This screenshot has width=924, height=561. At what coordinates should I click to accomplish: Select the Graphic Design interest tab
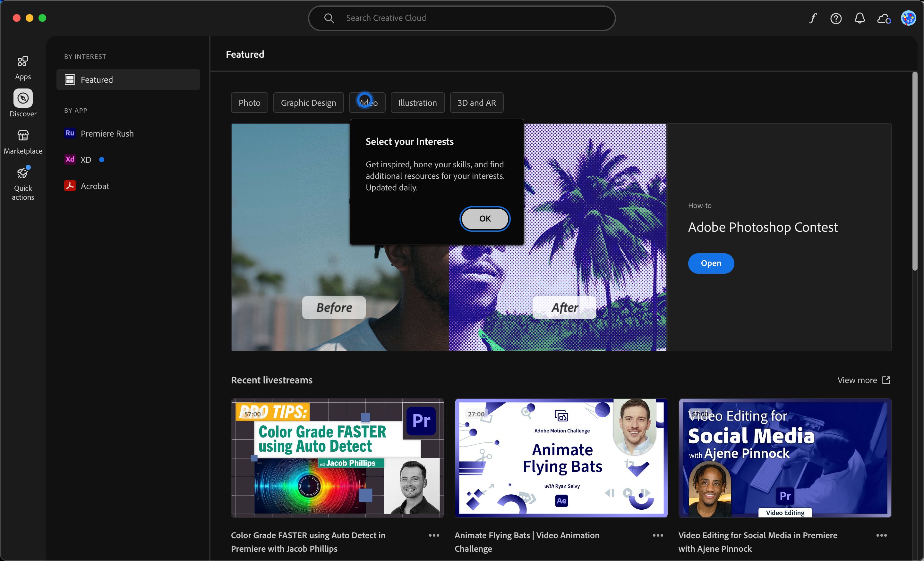(x=308, y=103)
